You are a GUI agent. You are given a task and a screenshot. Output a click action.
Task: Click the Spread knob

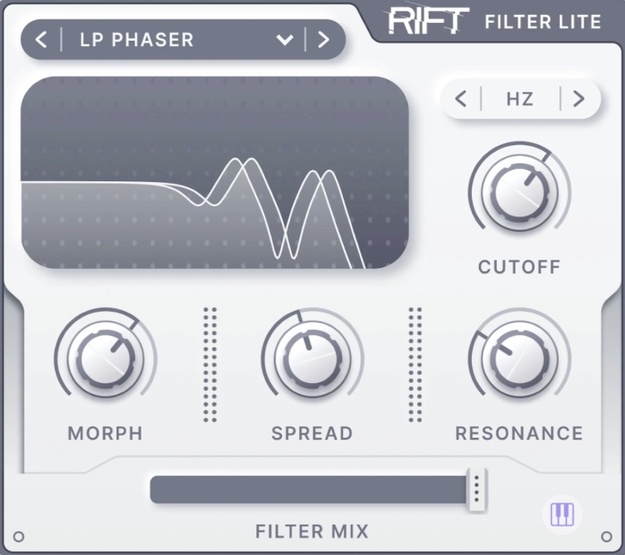click(312, 359)
